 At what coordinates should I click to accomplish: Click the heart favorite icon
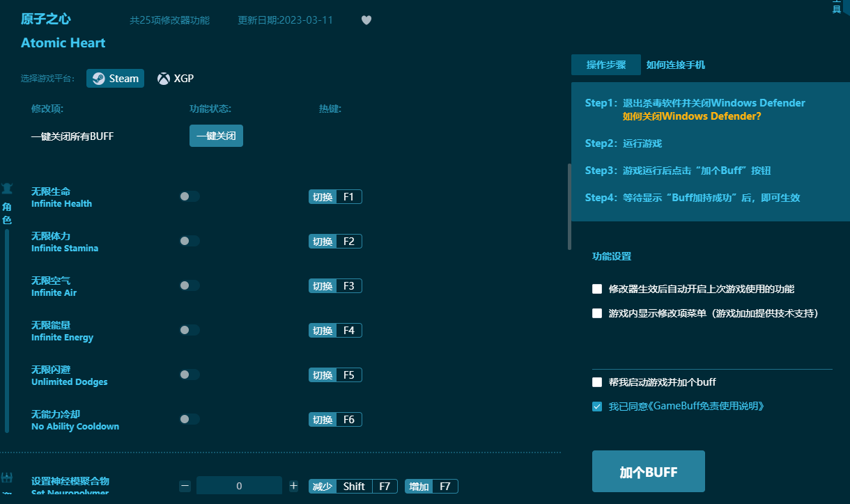[366, 20]
